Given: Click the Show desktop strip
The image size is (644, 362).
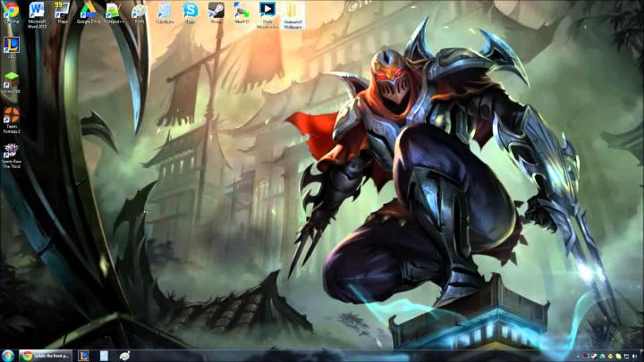Looking at the screenshot, I should click(x=642, y=356).
